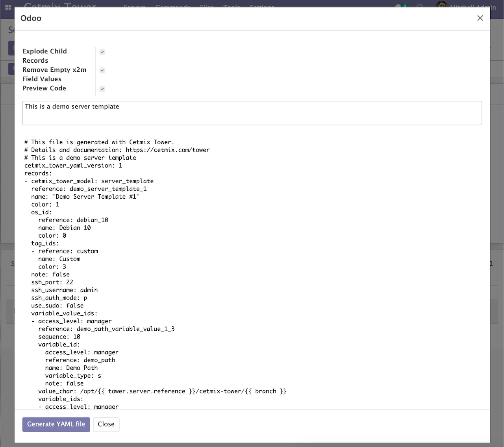Image resolution: width=504 pixels, height=447 pixels.
Task: Close the Odoo dialog with the X
Action: pos(480,18)
